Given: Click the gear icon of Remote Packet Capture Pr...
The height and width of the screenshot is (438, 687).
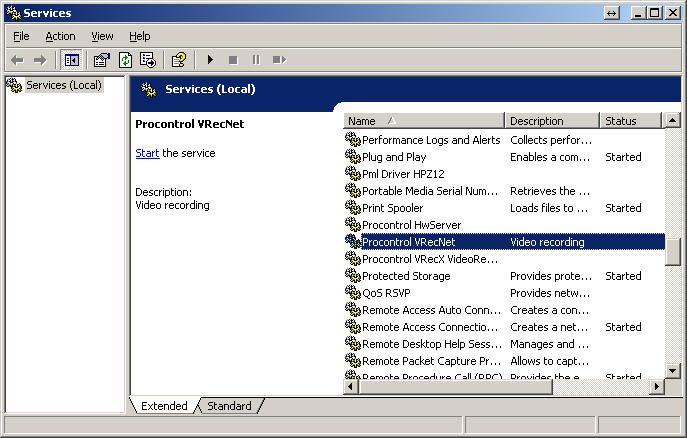Looking at the screenshot, I should (353, 361).
